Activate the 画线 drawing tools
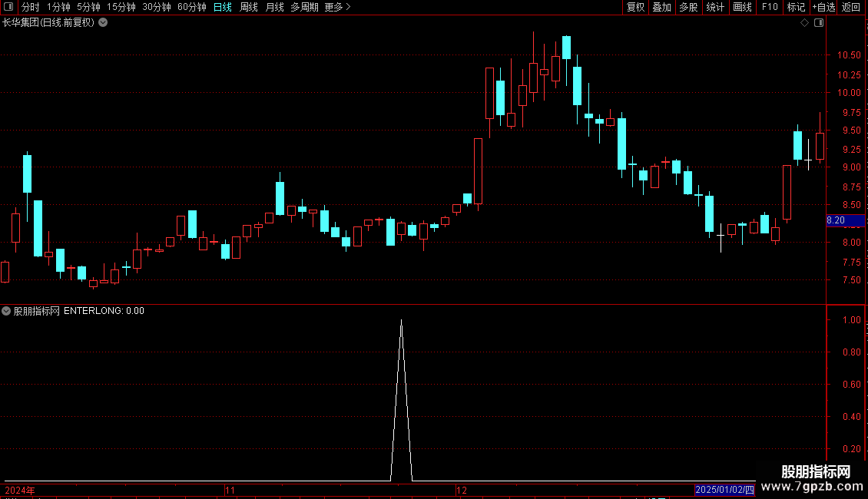868x499 pixels. point(742,7)
